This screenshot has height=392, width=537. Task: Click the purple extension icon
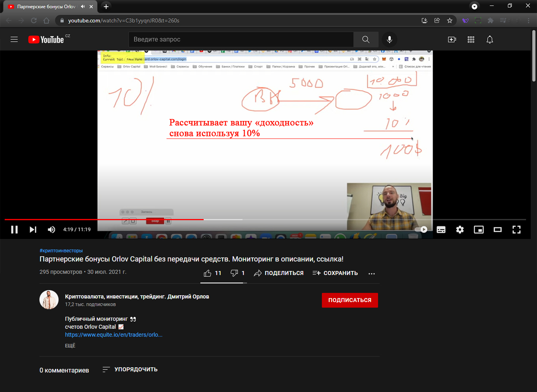click(465, 20)
